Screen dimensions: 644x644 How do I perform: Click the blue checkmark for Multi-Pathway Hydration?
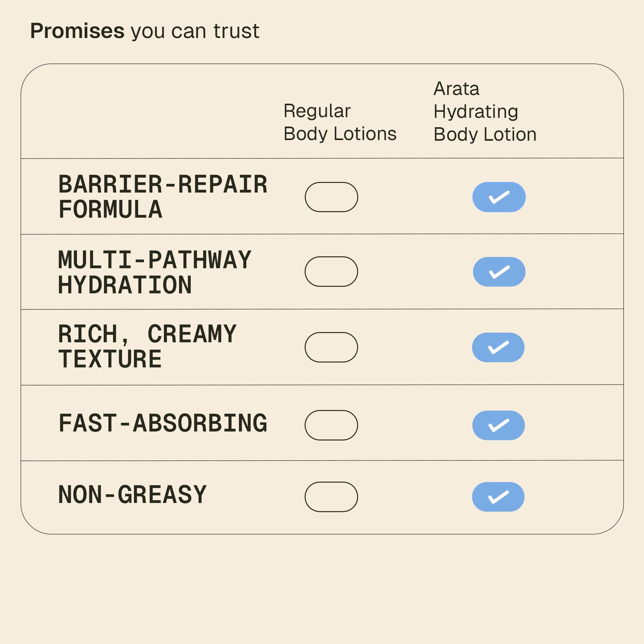tap(499, 272)
